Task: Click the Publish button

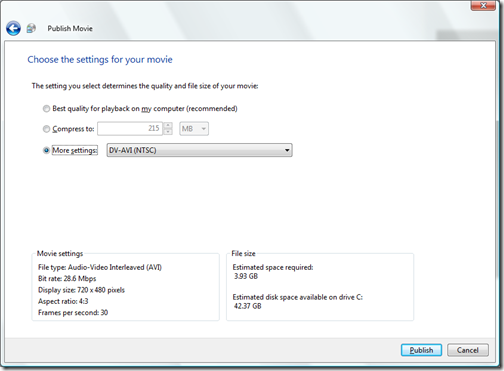Action: coord(421,350)
